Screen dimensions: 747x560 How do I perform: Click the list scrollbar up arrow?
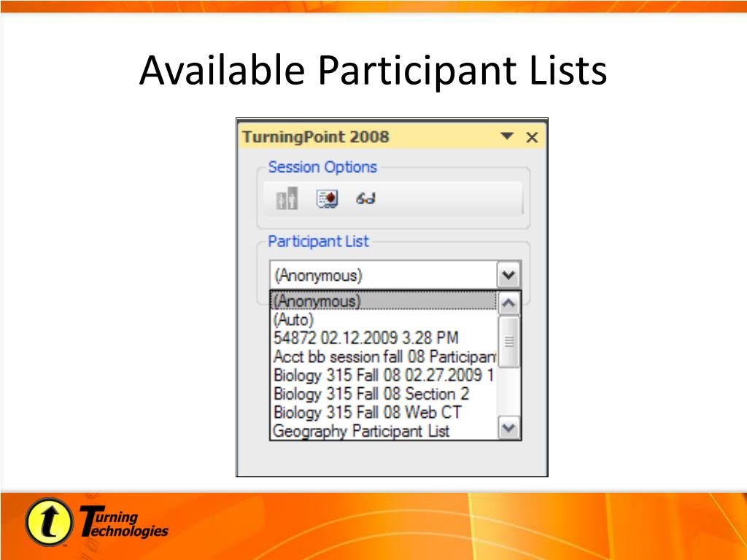click(x=508, y=303)
